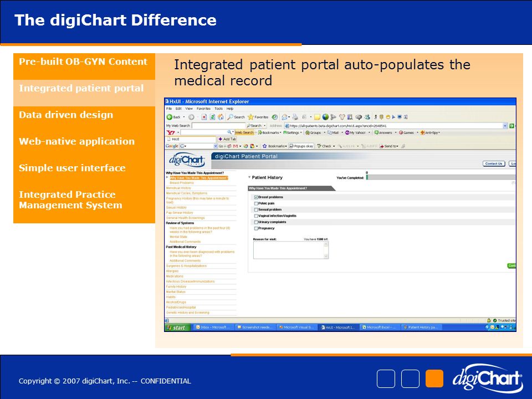Check the Pelvic pain checkbox
Image resolution: width=532 pixels, height=399 pixels.
pyautogui.click(x=256, y=203)
